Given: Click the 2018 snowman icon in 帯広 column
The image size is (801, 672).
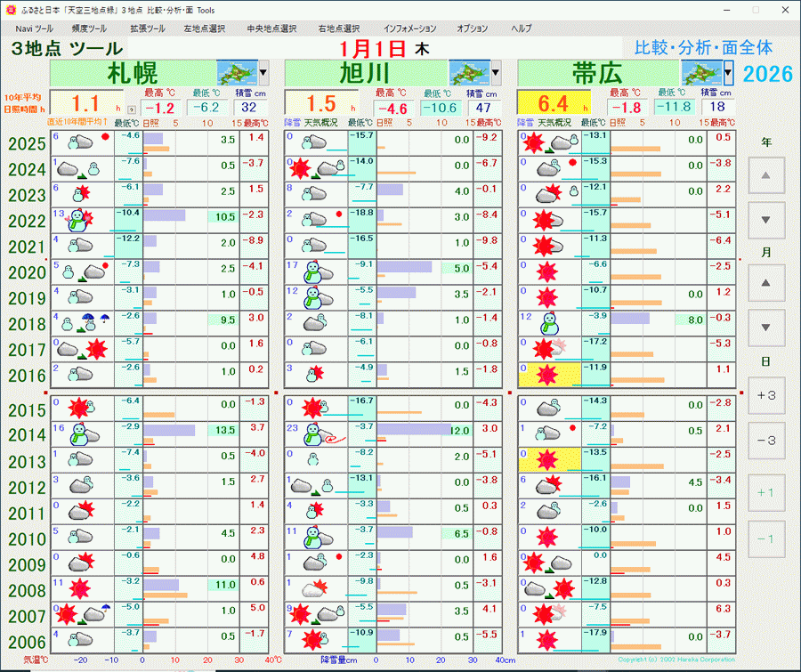Looking at the screenshot, I should (548, 323).
